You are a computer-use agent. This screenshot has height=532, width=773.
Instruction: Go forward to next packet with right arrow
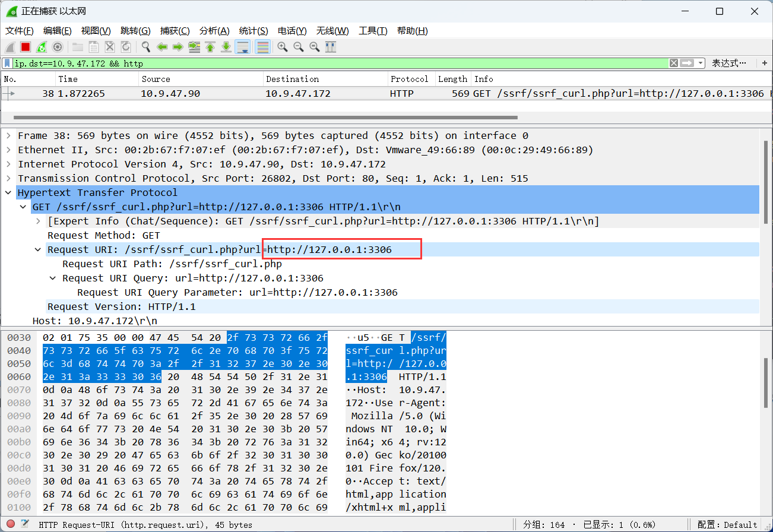178,47
